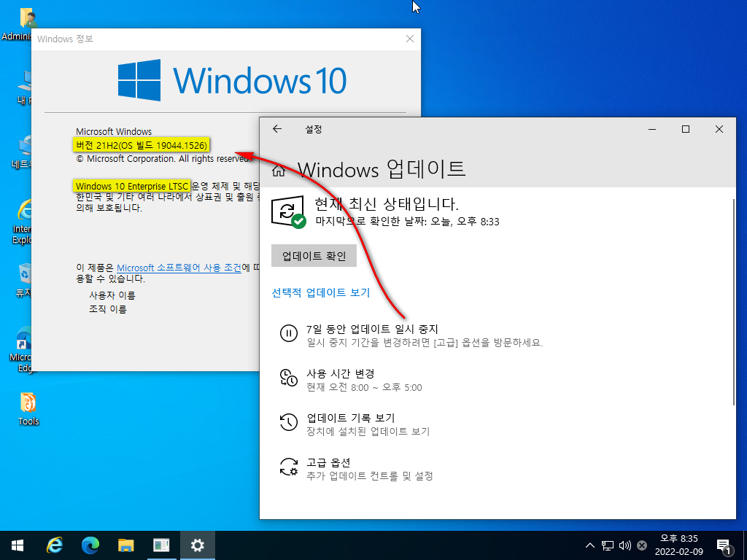
Task: Click the tray circle X status icon
Action: point(642,545)
